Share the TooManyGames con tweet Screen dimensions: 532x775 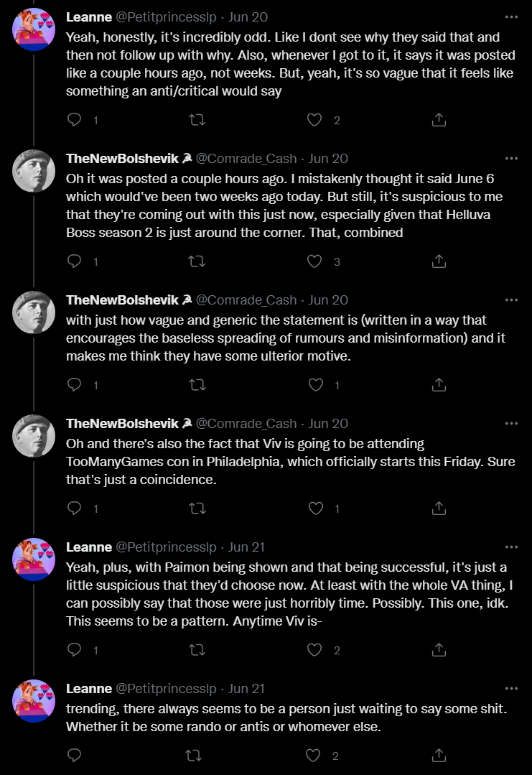coord(439,508)
